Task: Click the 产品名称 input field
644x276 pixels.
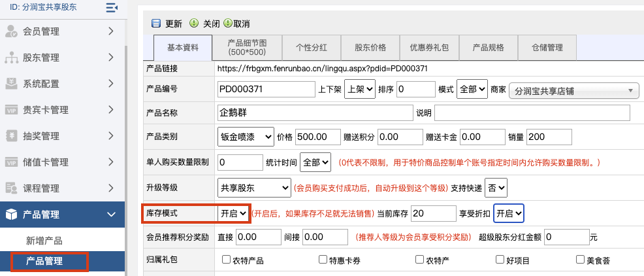Action: tap(315, 113)
